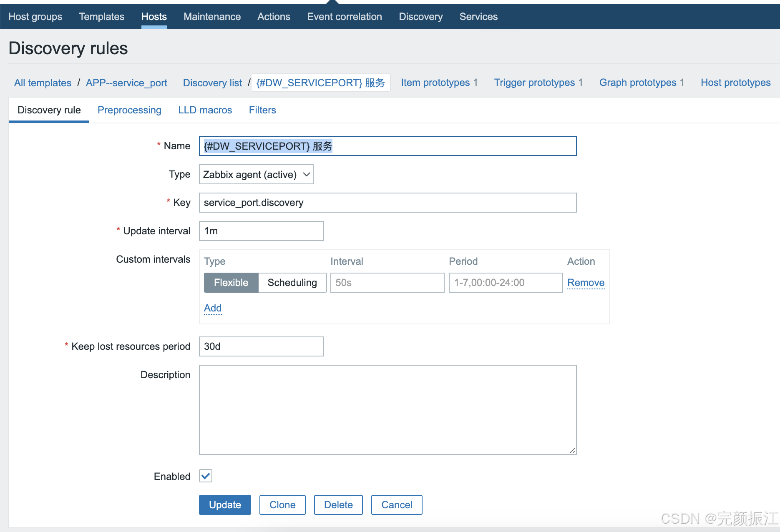Viewport: 780px width, 532px height.
Task: Navigate to Event correlation
Action: coord(344,17)
